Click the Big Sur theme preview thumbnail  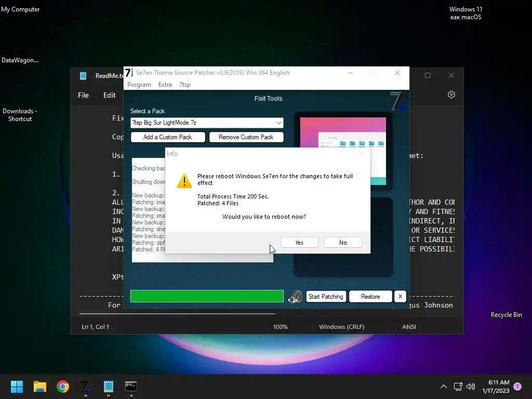343,151
